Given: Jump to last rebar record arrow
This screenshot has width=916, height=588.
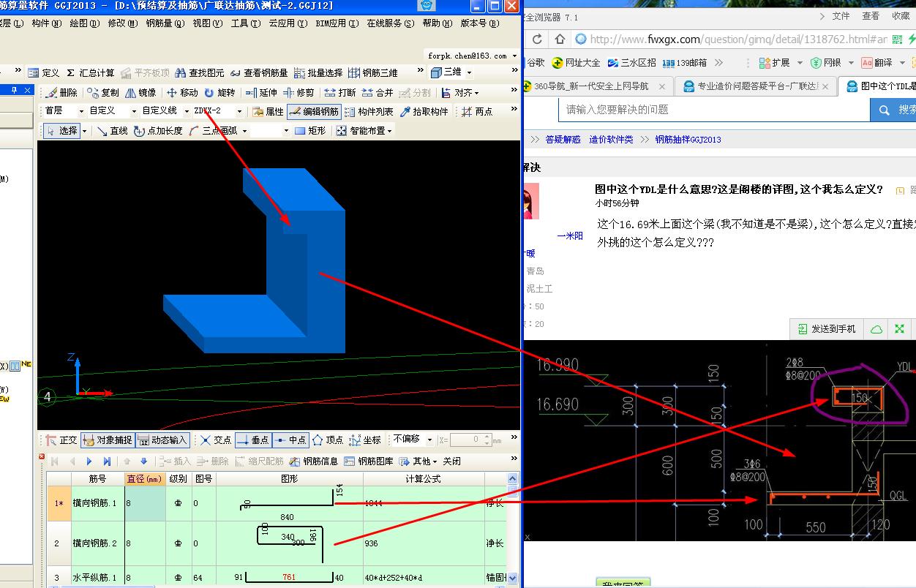Looking at the screenshot, I should point(107,461).
